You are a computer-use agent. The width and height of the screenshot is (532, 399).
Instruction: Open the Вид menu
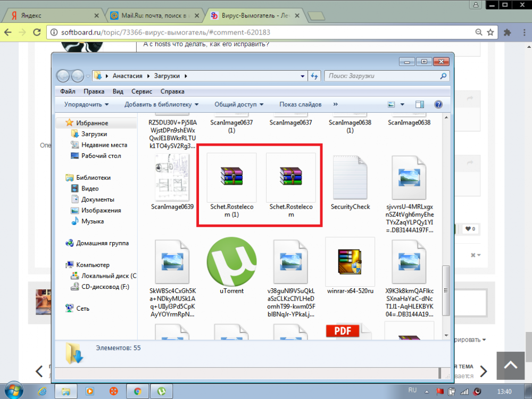click(x=118, y=92)
